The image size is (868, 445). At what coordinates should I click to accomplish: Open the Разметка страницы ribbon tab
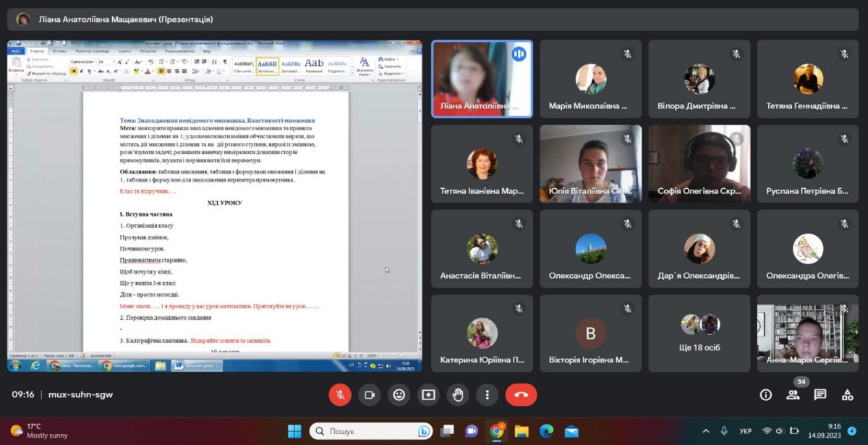[93, 51]
